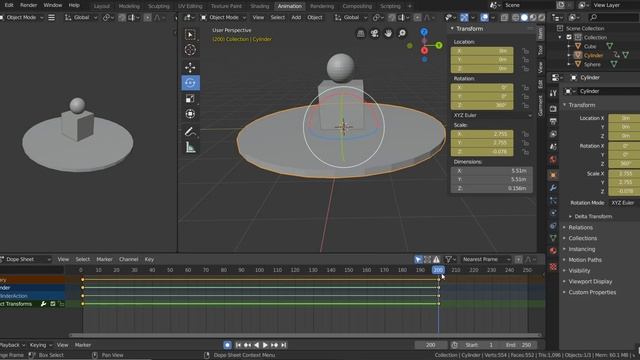Expand the Custom Properties panel

pyautogui.click(x=592, y=292)
